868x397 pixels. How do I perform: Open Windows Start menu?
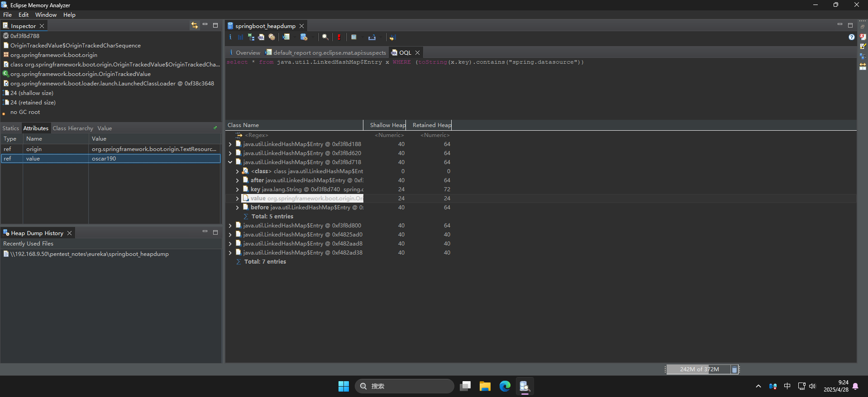[343, 386]
